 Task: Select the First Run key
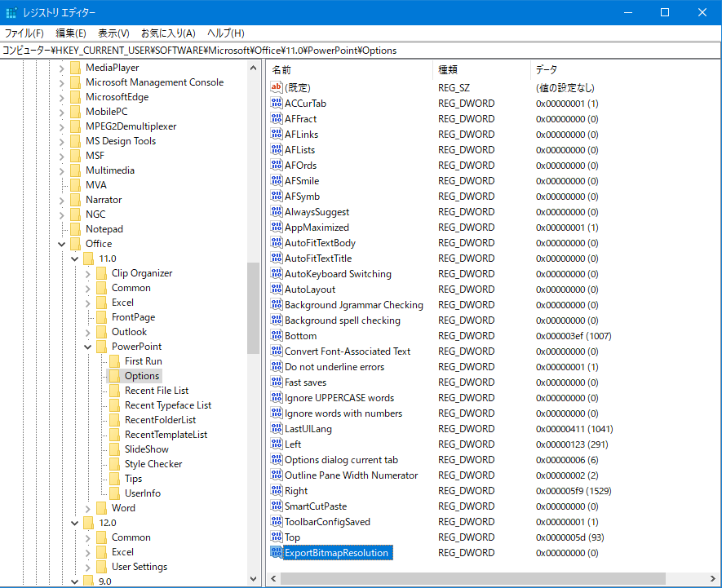pos(144,361)
